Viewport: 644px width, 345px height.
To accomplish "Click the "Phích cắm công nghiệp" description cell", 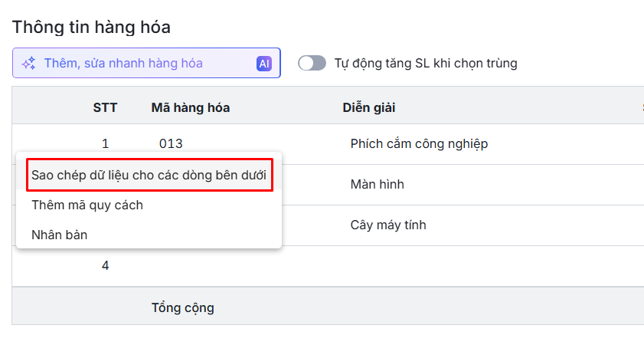I will (x=419, y=143).
